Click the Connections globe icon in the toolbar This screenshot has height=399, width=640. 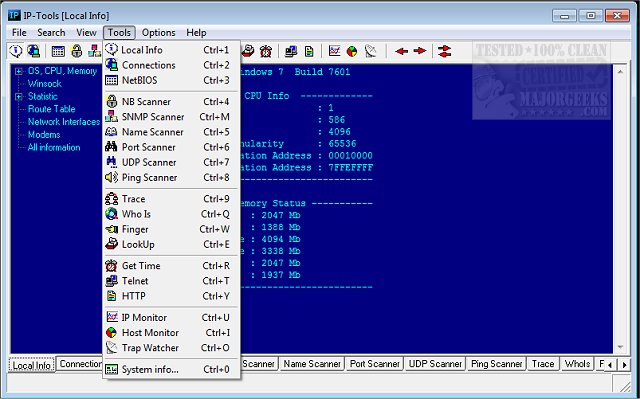click(33, 51)
